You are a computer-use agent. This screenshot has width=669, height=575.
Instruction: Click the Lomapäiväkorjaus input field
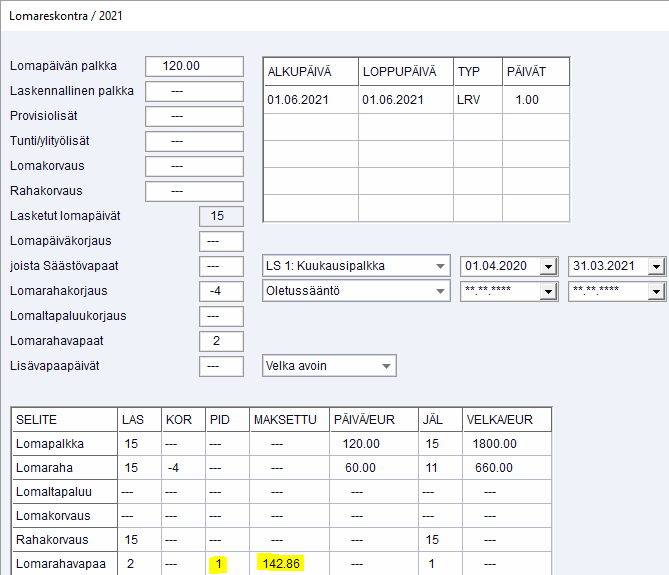(x=222, y=241)
